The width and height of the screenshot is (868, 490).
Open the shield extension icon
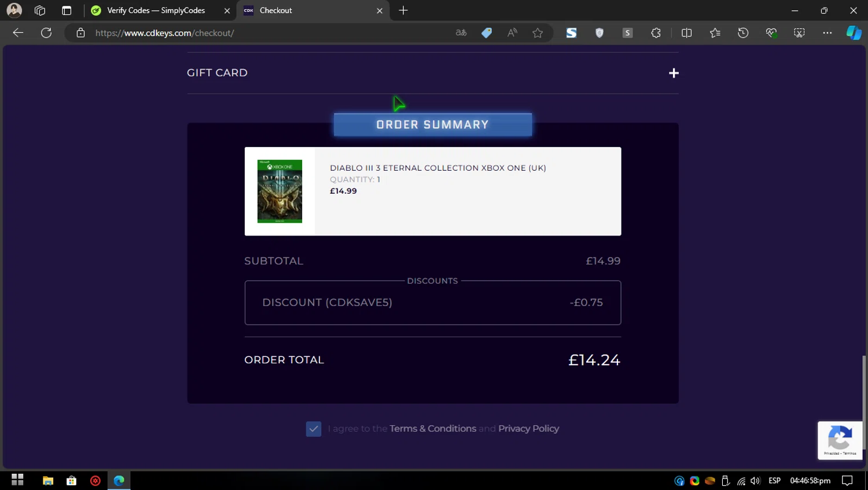coord(599,33)
